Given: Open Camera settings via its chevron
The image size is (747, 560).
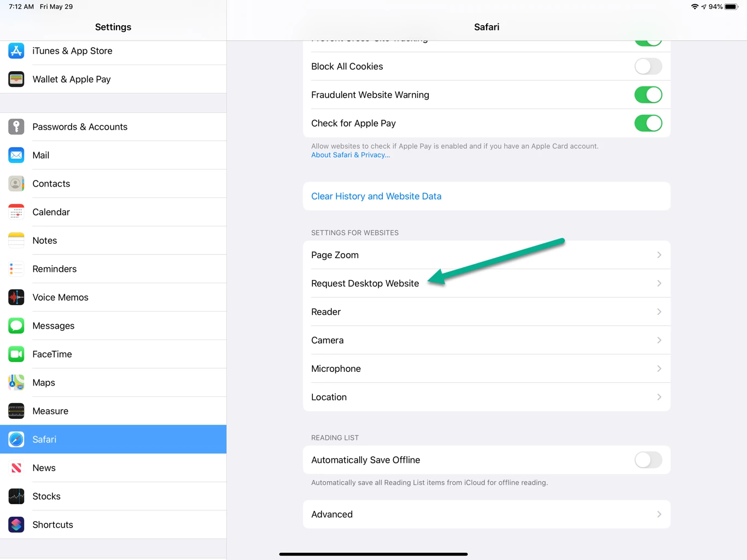Looking at the screenshot, I should click(x=659, y=340).
